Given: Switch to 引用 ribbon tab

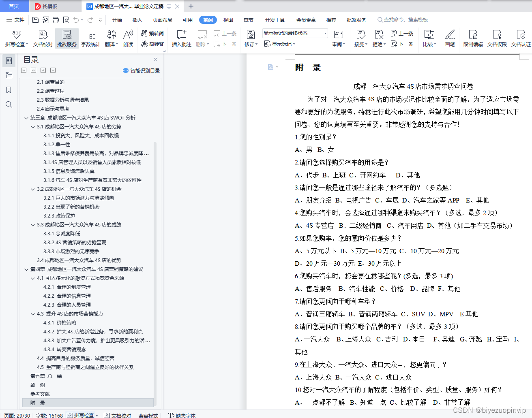Looking at the screenshot, I should (188, 20).
